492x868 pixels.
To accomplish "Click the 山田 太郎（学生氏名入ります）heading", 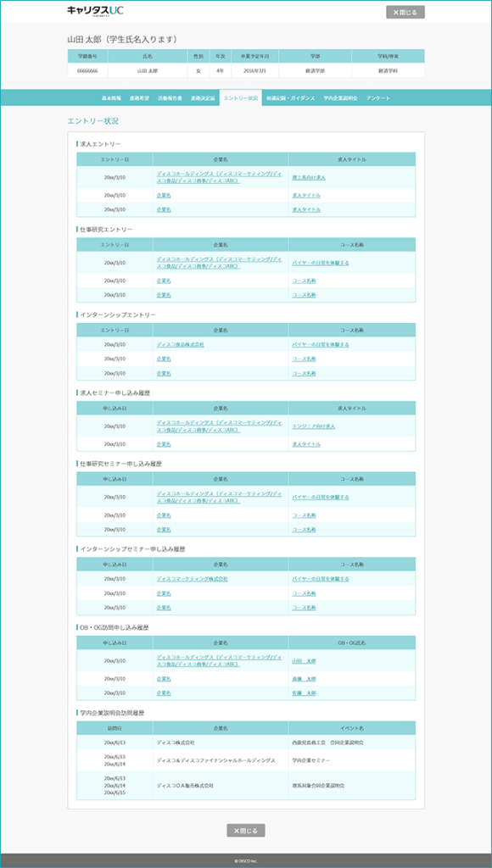I will point(122,39).
